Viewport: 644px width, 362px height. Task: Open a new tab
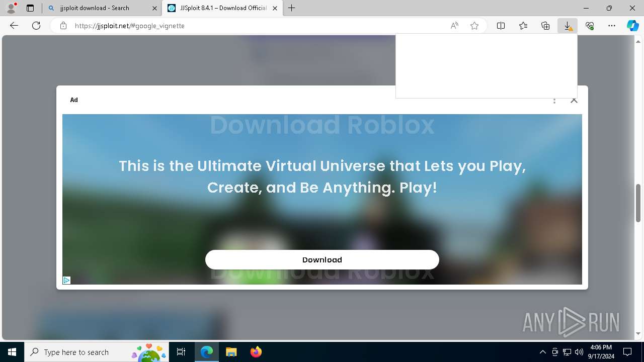tap(291, 8)
